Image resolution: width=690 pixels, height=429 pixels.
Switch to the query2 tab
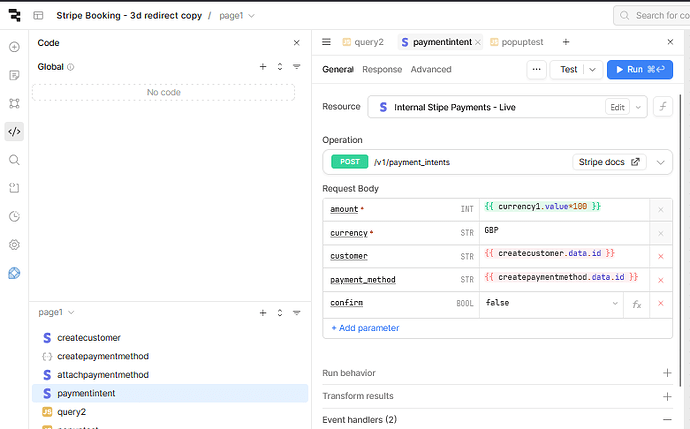coord(363,42)
